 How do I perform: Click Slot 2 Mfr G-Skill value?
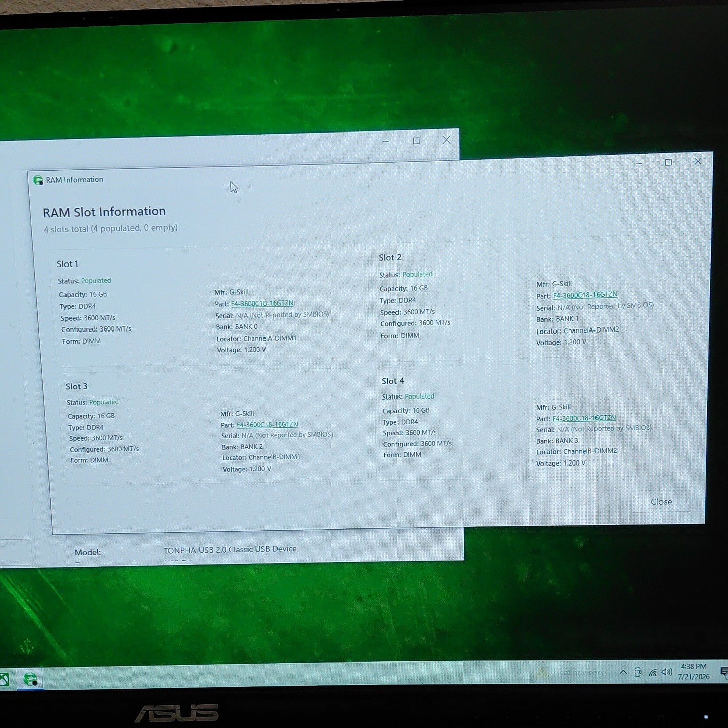[562, 284]
